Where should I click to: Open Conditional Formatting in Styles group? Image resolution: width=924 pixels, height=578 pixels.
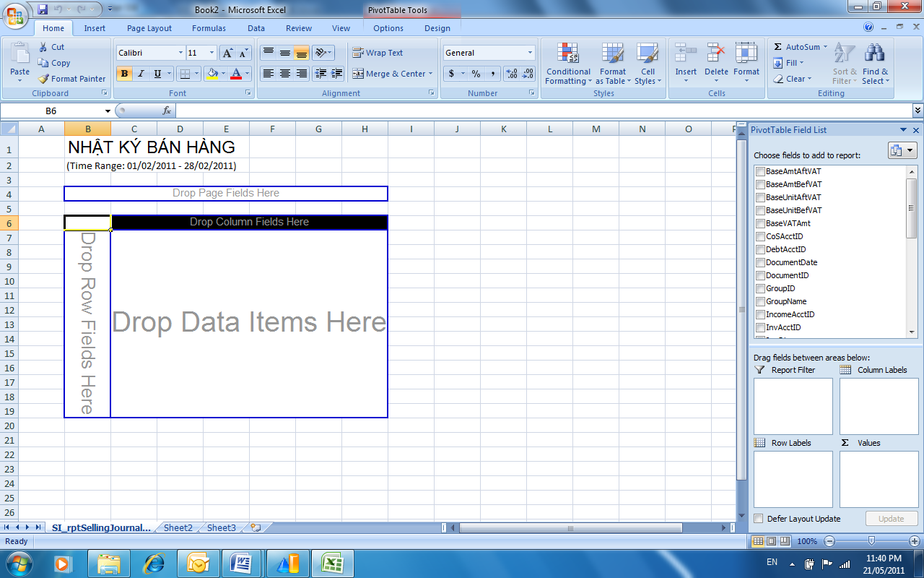pos(568,64)
